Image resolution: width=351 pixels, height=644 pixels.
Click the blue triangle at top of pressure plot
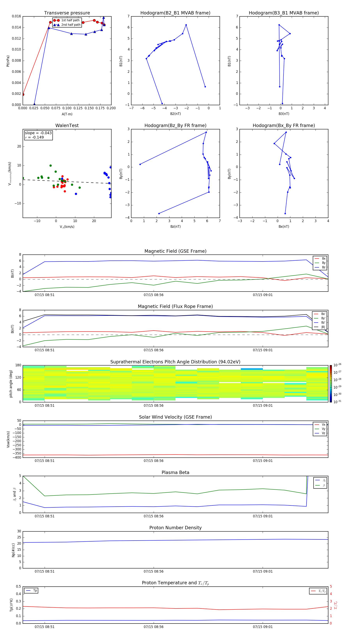pos(103,18)
